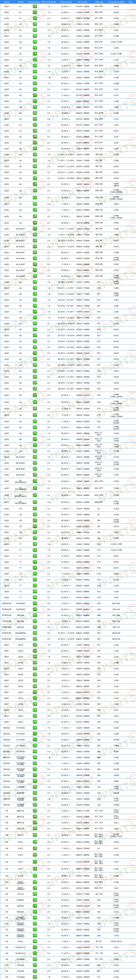Viewport: 136px width, 980px height.
Task: Click the fuel icon in the AUDI Q5 CNCE row
Action: (x=35, y=532)
